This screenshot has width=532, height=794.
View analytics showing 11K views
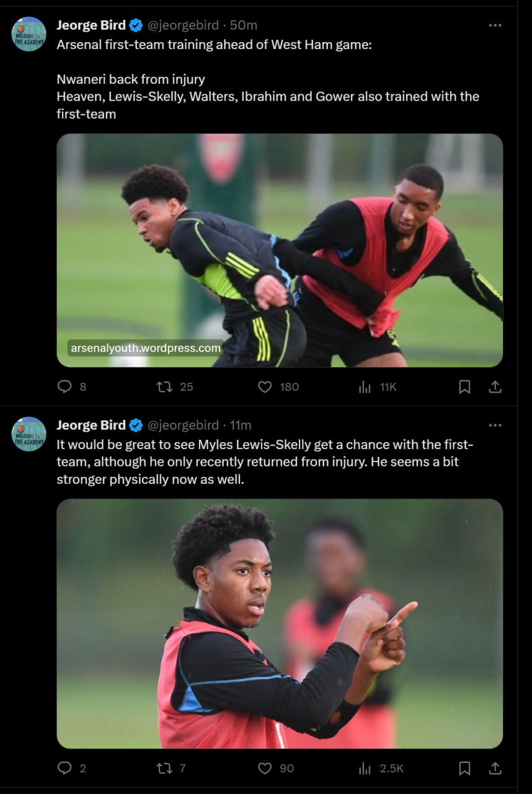pos(365,386)
